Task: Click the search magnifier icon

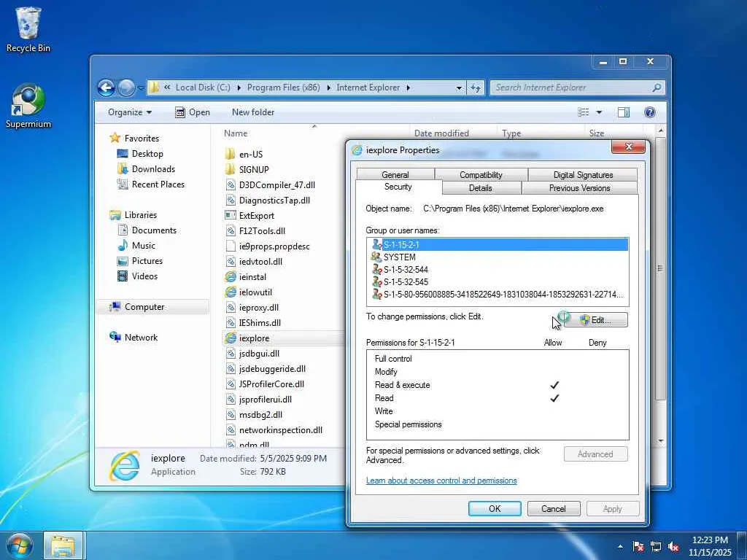Action: [x=657, y=87]
